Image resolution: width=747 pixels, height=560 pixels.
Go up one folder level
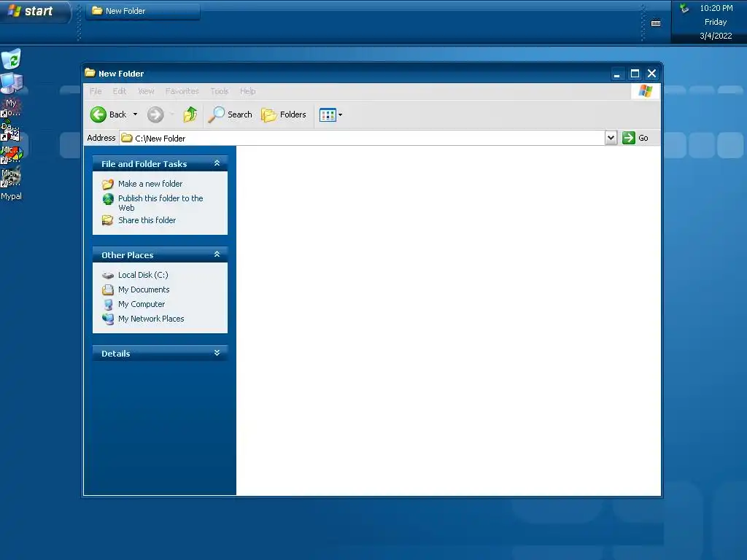190,114
